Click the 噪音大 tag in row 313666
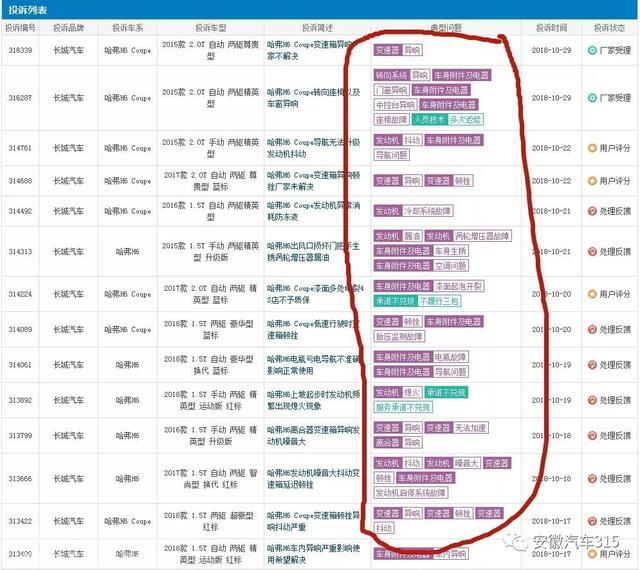640x570 pixels. pos(467,463)
